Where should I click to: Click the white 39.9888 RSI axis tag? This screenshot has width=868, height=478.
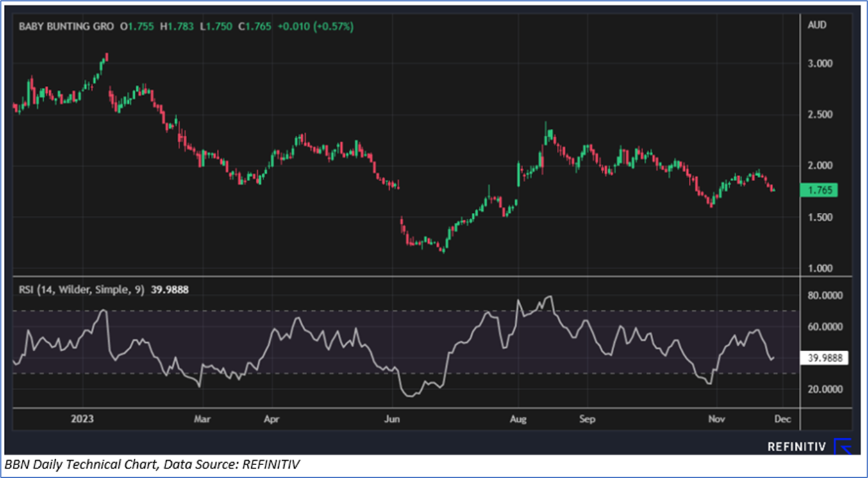tap(825, 358)
